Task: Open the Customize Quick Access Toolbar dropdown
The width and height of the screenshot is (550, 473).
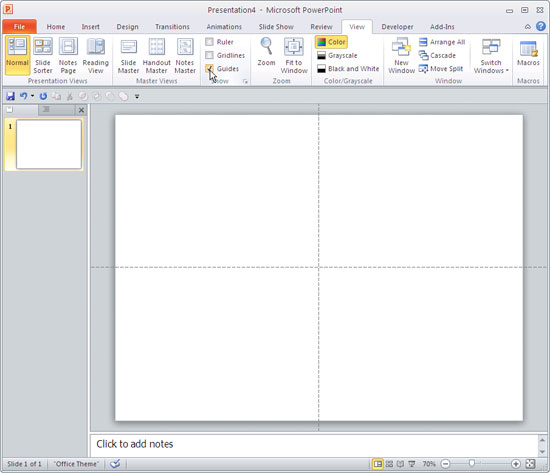Action: (x=137, y=96)
